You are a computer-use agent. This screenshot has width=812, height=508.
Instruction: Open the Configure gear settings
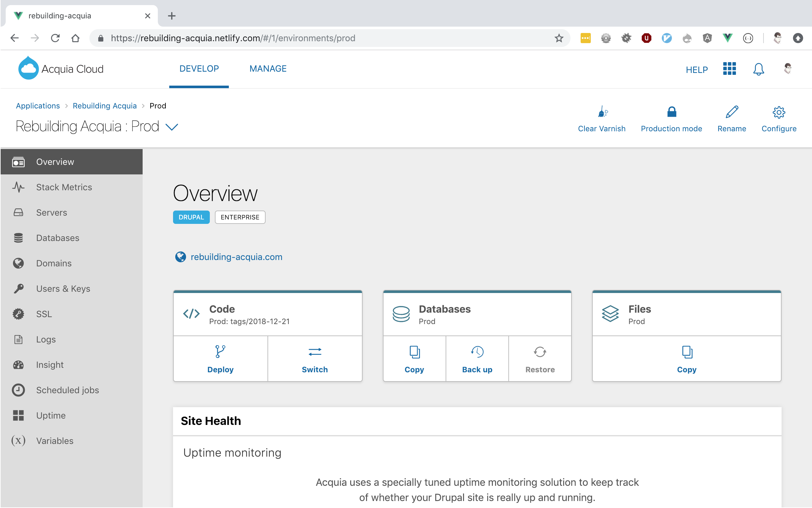pyautogui.click(x=778, y=112)
